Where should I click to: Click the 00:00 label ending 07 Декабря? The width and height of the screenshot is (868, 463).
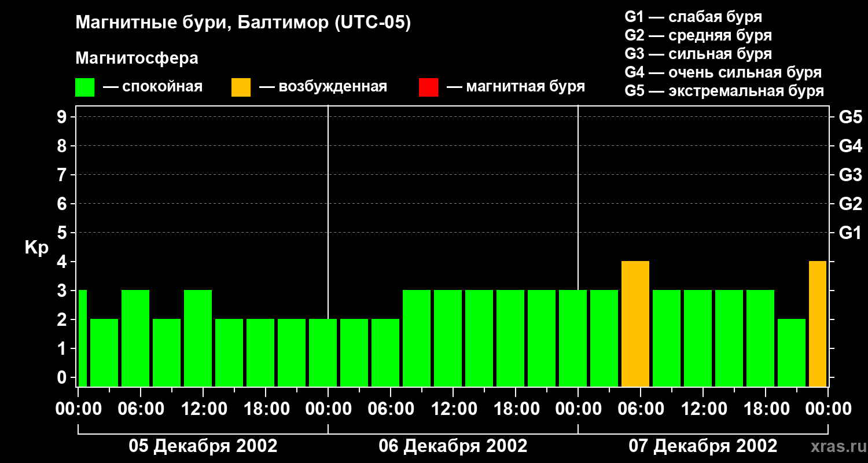point(828,409)
